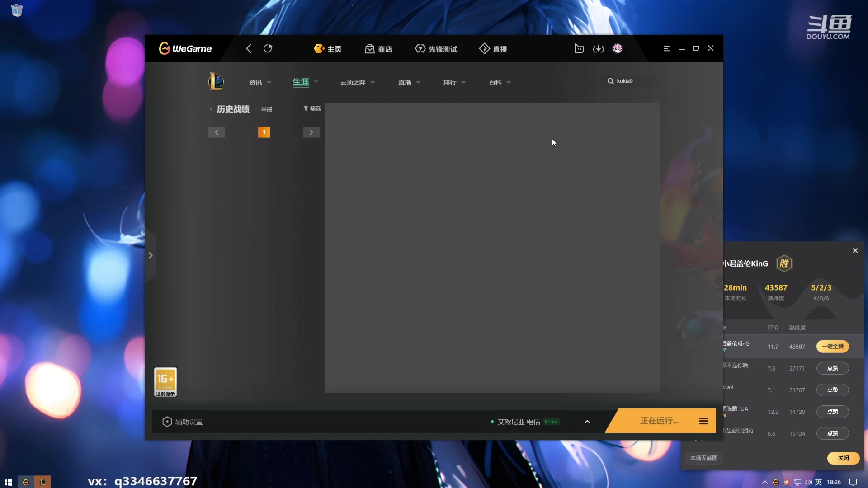Go to next page of match history
This screenshot has width=868, height=488.
pos(311,132)
